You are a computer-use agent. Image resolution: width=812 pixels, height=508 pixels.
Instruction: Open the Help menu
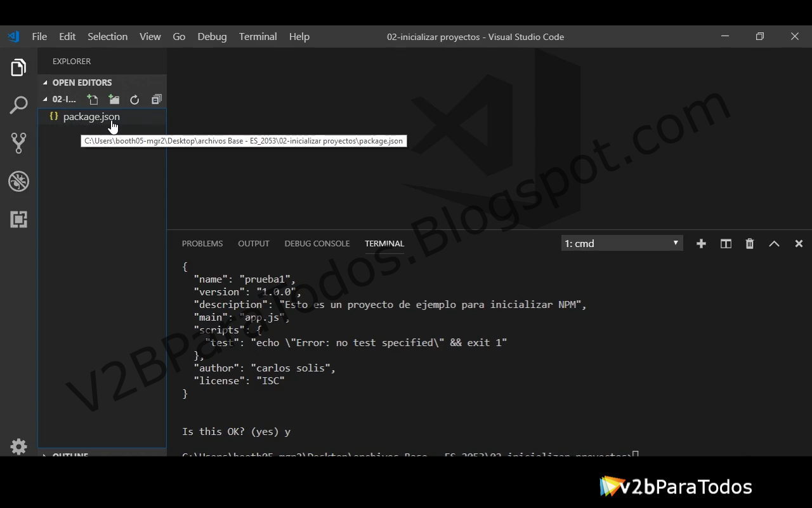tap(299, 36)
